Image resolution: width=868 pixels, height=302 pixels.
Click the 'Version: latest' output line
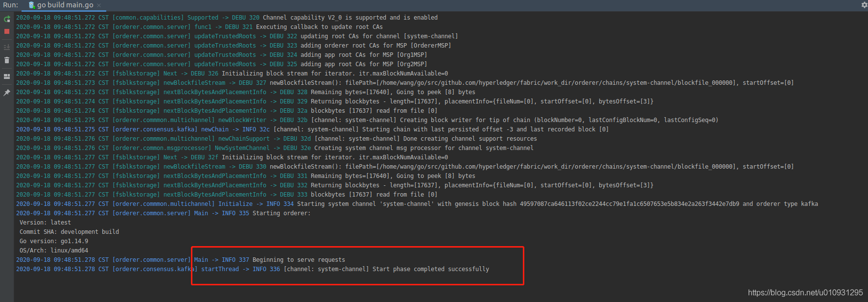[45, 223]
